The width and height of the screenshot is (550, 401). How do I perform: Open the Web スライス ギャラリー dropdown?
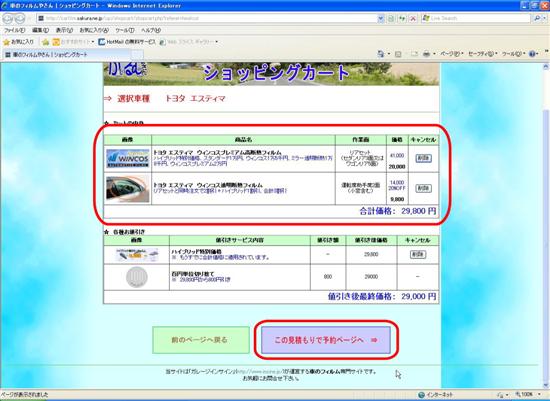click(189, 42)
